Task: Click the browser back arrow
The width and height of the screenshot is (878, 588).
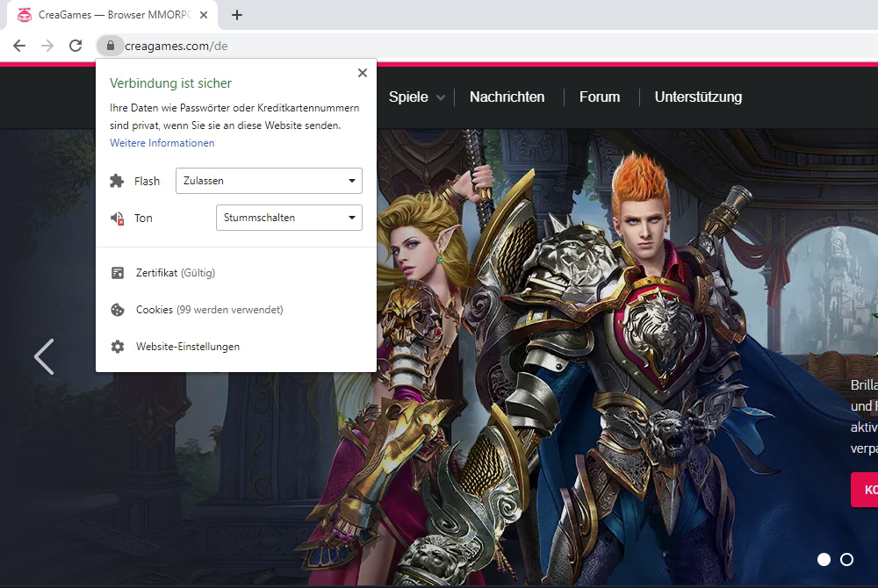Action: (19, 46)
